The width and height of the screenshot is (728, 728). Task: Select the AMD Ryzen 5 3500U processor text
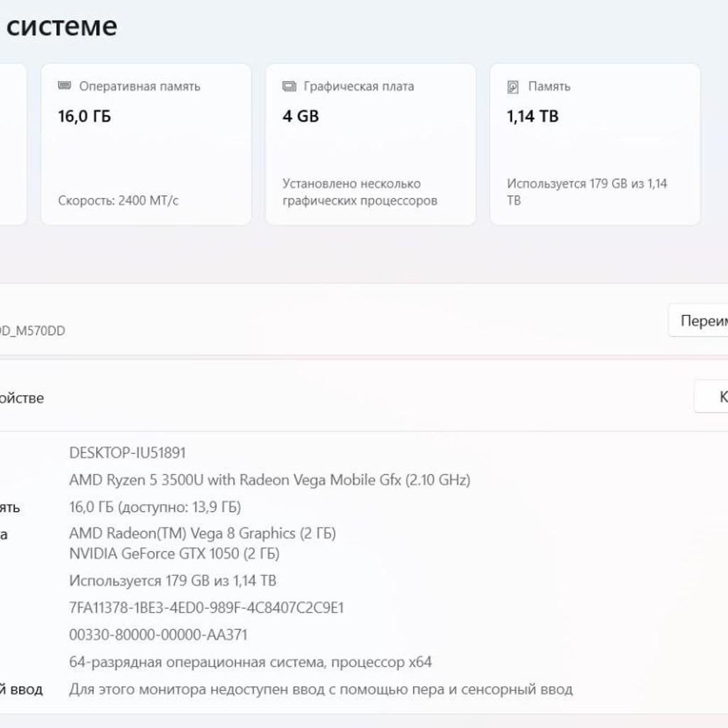(269, 480)
